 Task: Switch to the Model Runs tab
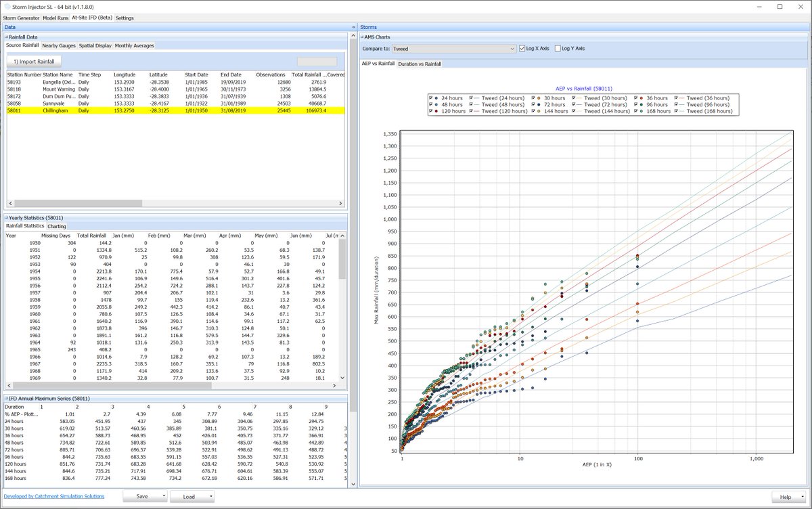pyautogui.click(x=55, y=18)
